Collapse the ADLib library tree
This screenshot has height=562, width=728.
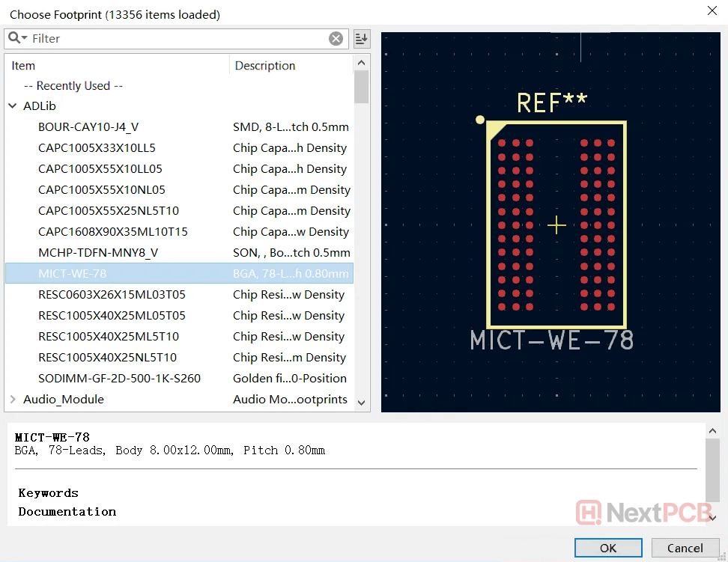pyautogui.click(x=13, y=106)
